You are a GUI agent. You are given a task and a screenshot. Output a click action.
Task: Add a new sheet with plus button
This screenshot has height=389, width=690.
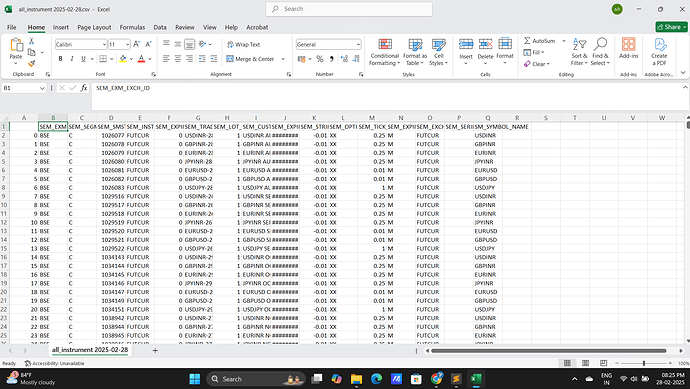[155, 350]
